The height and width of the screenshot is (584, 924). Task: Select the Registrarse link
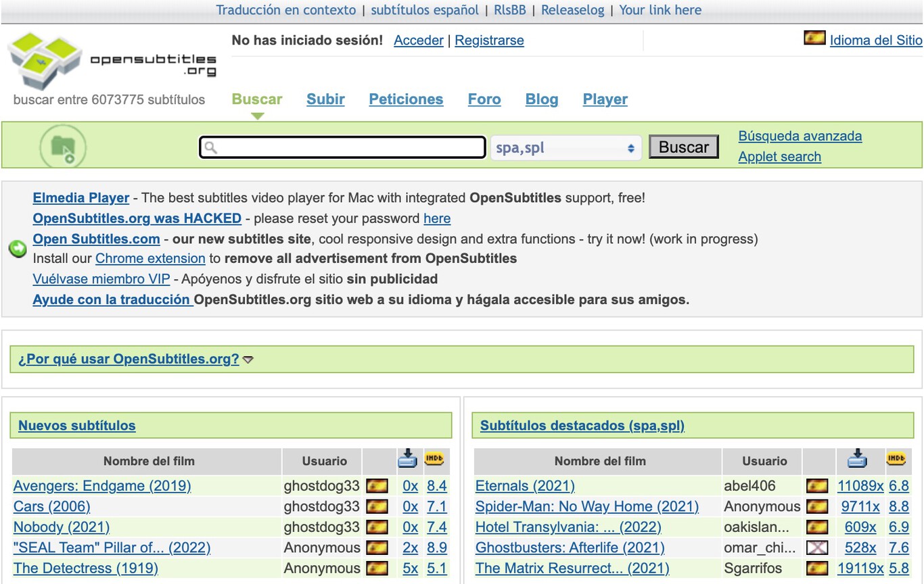[x=489, y=41]
